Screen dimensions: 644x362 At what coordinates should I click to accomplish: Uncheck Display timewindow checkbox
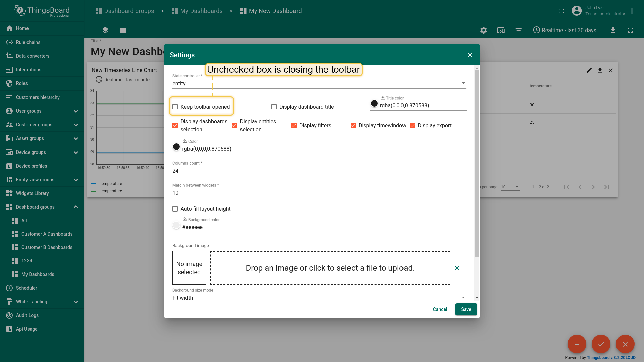tap(353, 125)
